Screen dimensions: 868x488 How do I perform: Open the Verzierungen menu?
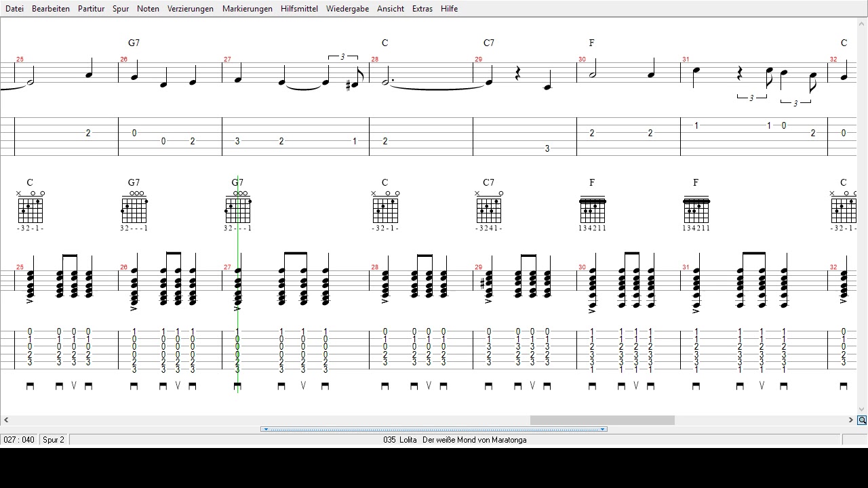coord(191,9)
